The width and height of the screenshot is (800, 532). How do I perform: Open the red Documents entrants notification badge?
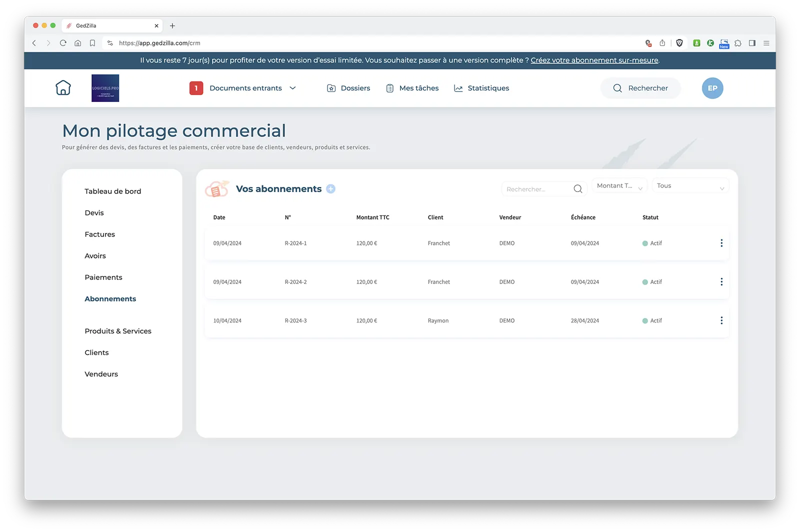196,88
